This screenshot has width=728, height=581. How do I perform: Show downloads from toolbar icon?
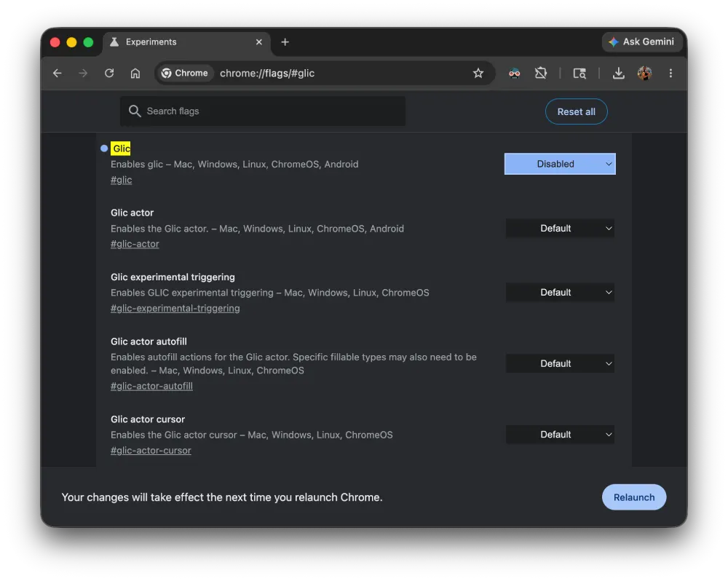(618, 74)
